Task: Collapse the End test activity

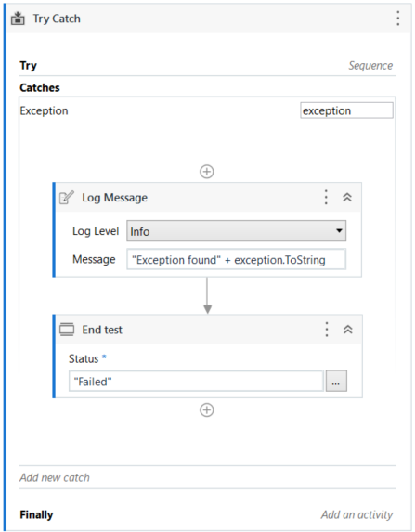Action: pyautogui.click(x=348, y=330)
